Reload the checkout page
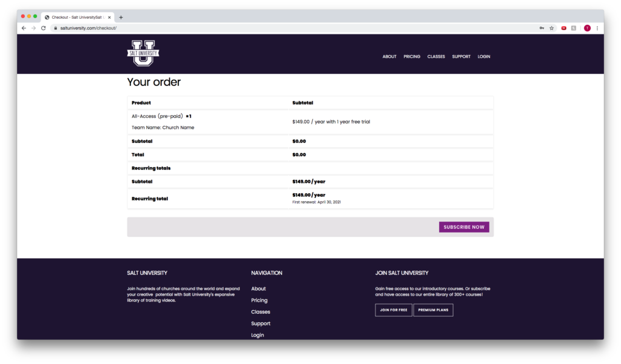 [x=44, y=28]
